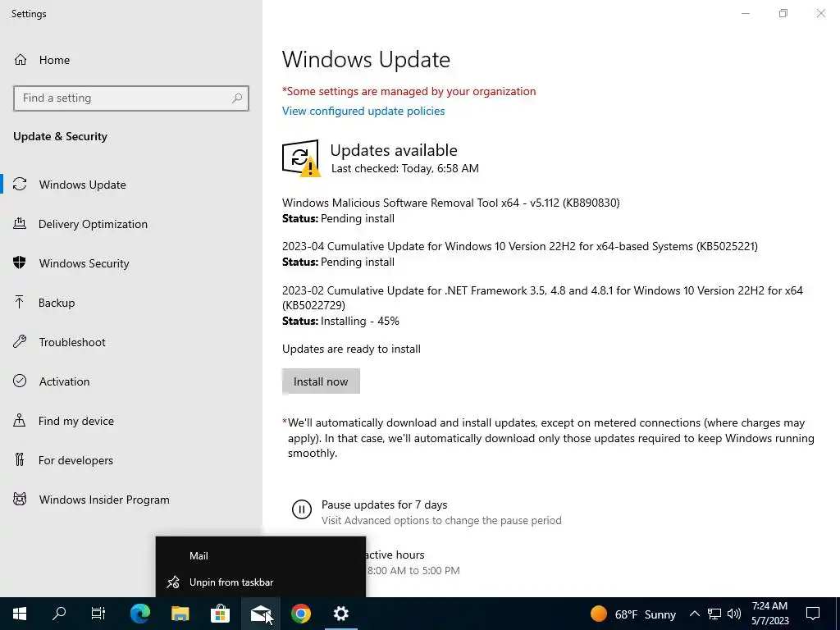Click inside the Find a setting box
This screenshot has width=840, height=630.
pyautogui.click(x=131, y=98)
